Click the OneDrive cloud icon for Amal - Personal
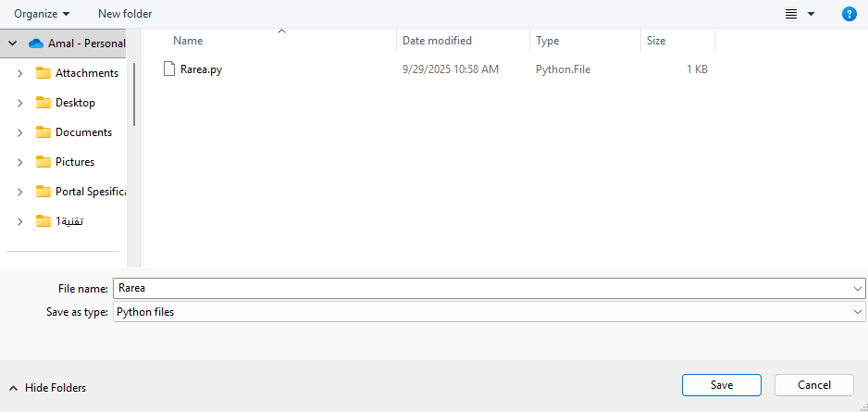The height and width of the screenshot is (412, 868). pyautogui.click(x=36, y=44)
